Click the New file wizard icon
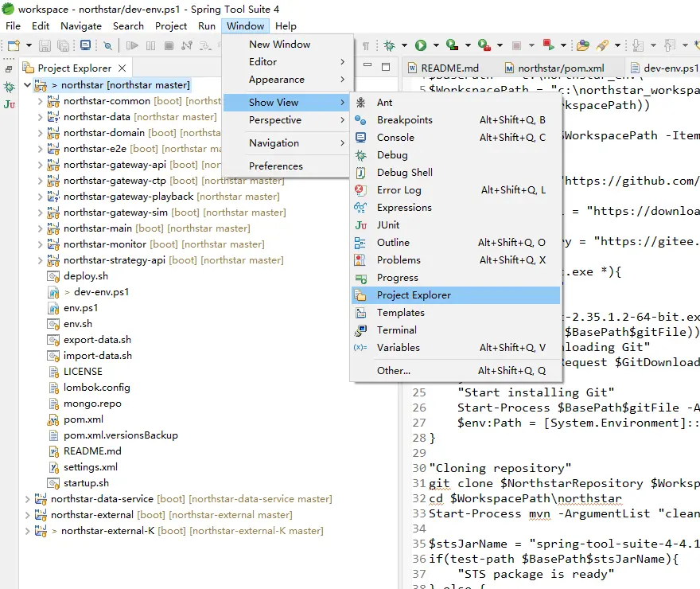The width and height of the screenshot is (700, 589). pos(13,45)
